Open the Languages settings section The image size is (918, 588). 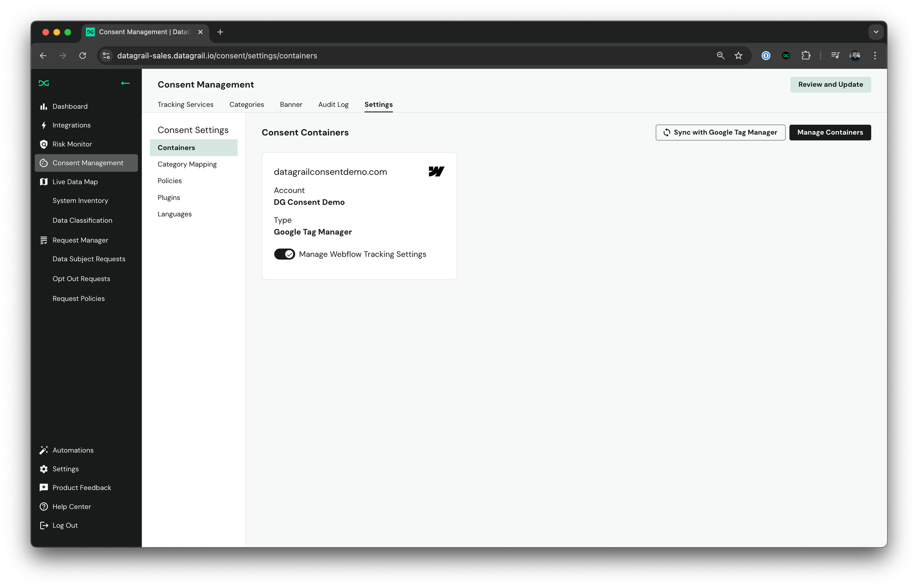click(175, 213)
